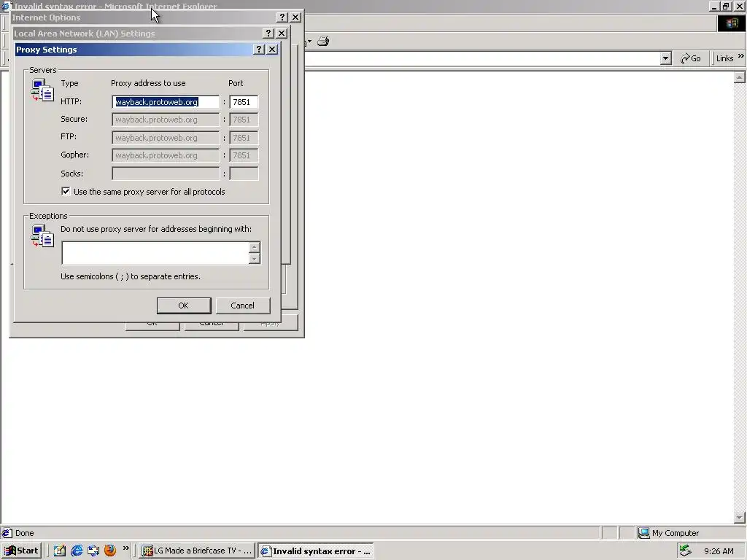The width and height of the screenshot is (747, 560).
Task: Expand the Quick Launch overflow chevron
Action: (x=125, y=548)
